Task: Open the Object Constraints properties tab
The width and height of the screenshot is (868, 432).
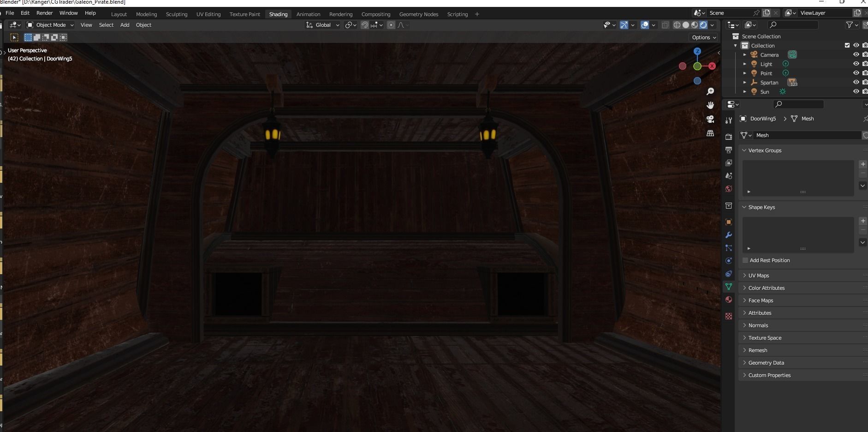Action: click(729, 274)
